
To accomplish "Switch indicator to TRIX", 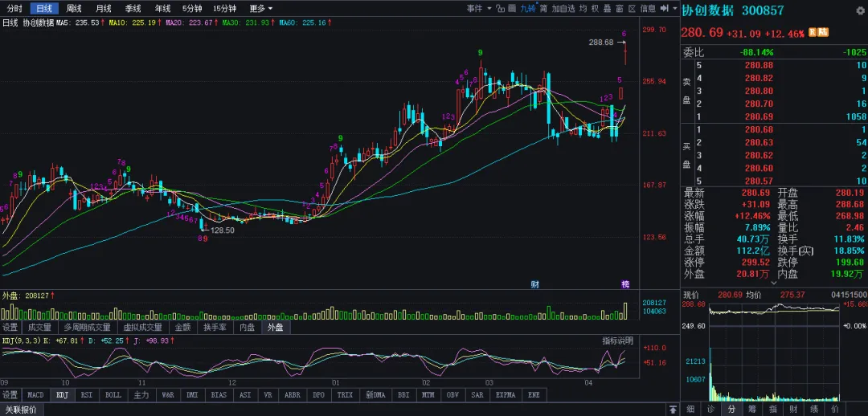I will point(344,395).
